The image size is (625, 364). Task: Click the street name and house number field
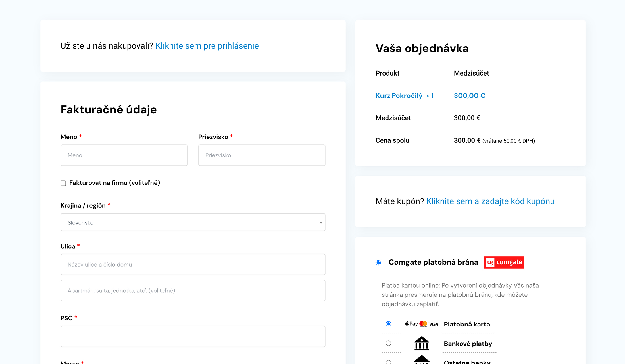click(193, 265)
